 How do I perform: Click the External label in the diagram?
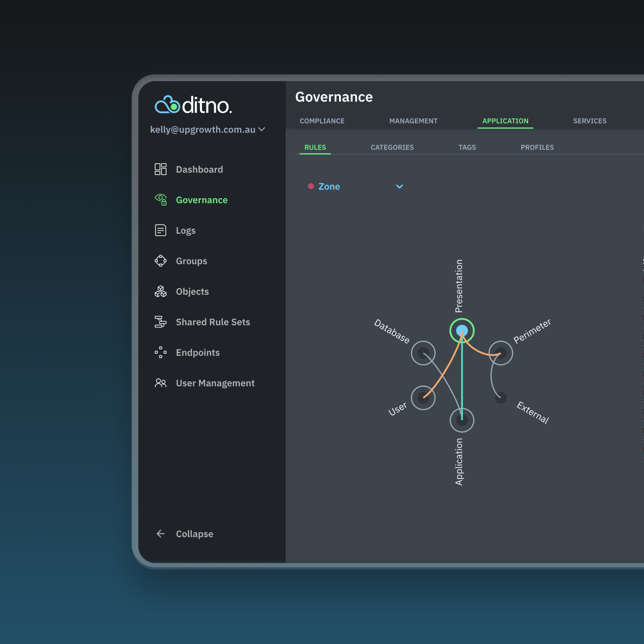coord(533,413)
